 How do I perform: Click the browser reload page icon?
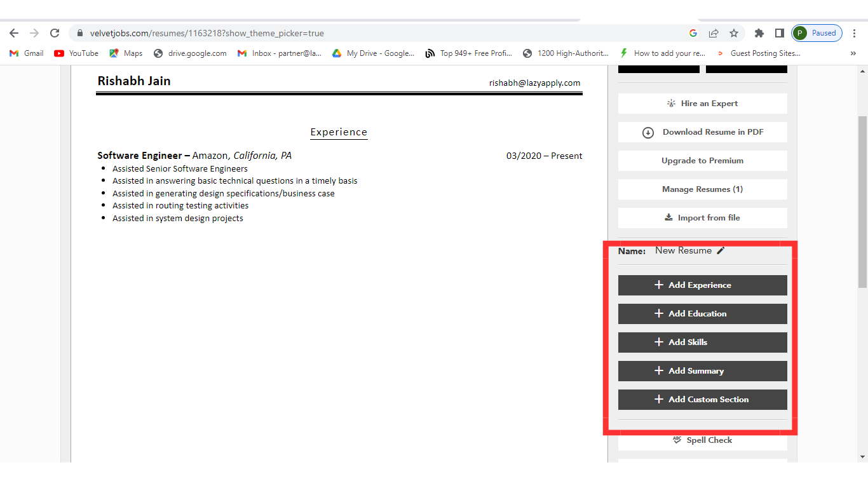click(x=55, y=33)
